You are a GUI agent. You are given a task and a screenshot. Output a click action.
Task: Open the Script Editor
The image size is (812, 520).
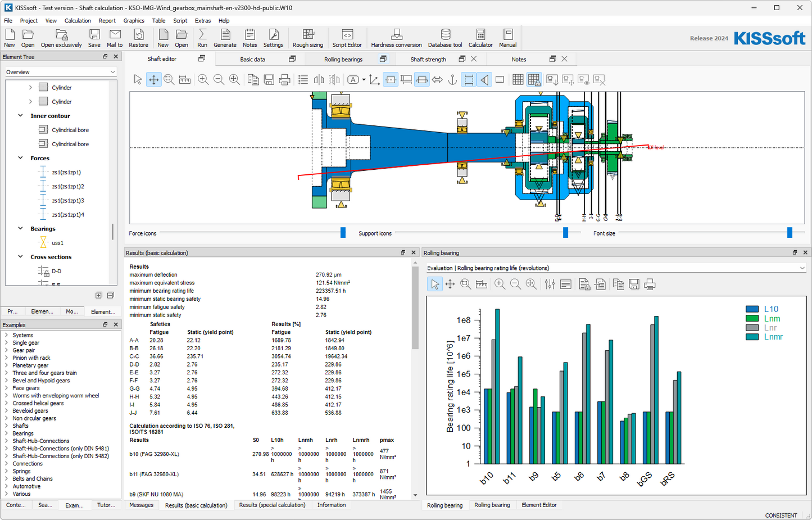pyautogui.click(x=347, y=38)
